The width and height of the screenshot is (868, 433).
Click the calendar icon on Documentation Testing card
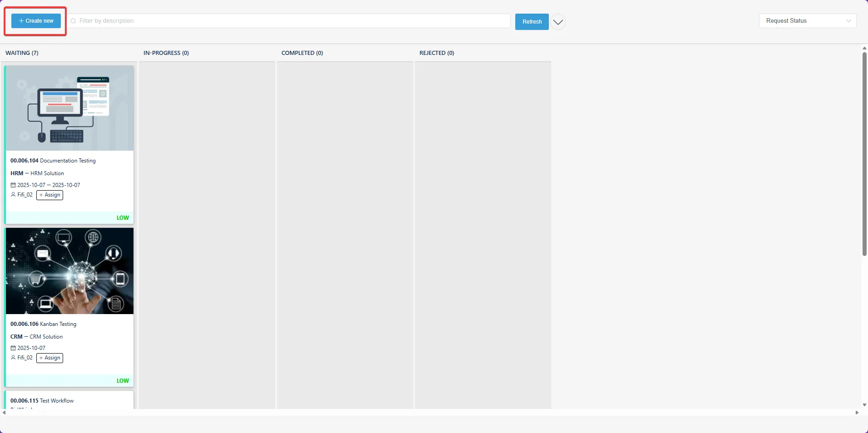(x=13, y=185)
